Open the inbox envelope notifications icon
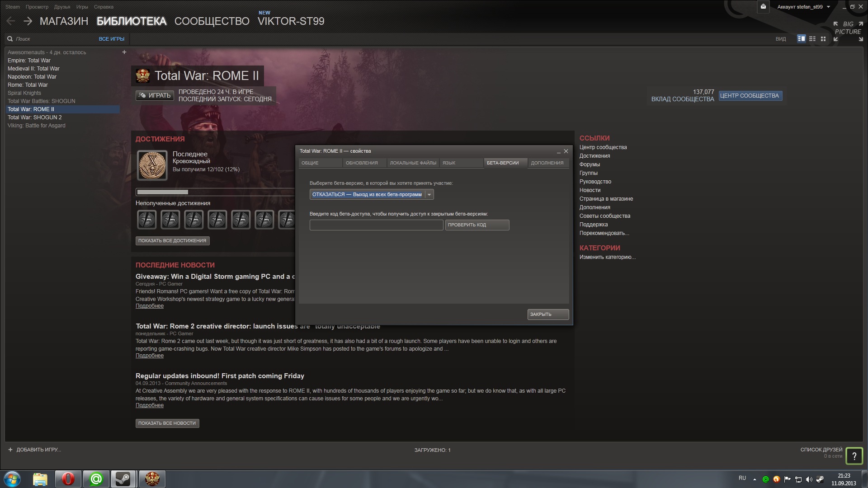The width and height of the screenshot is (868, 488). [x=763, y=7]
